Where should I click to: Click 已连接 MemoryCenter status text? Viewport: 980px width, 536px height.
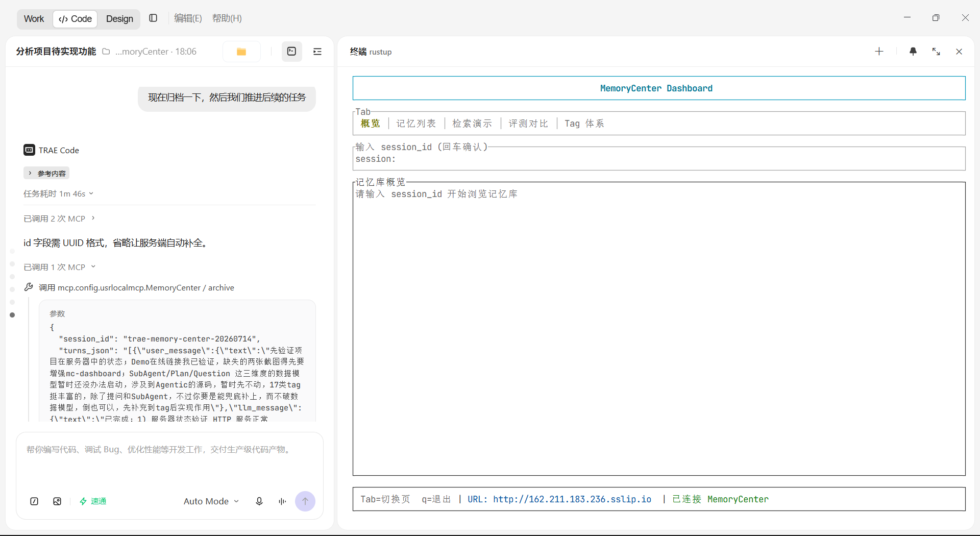(x=720, y=499)
